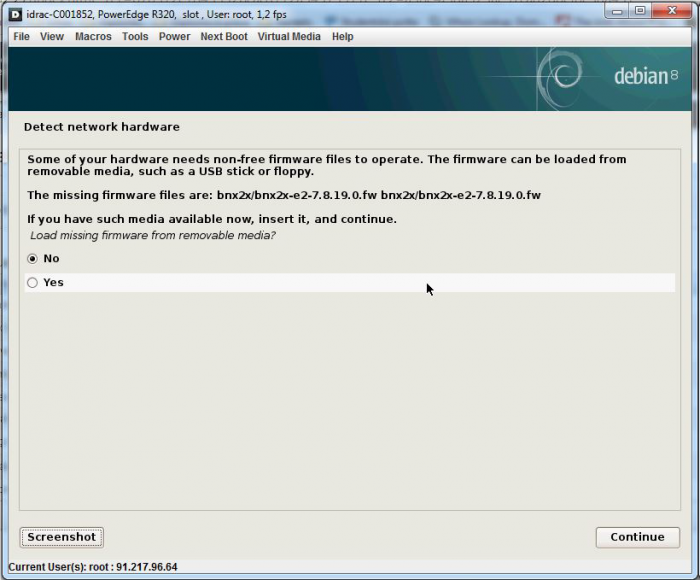Click the 'If you have such media' line
This screenshot has width=700, height=580.
coord(212,219)
